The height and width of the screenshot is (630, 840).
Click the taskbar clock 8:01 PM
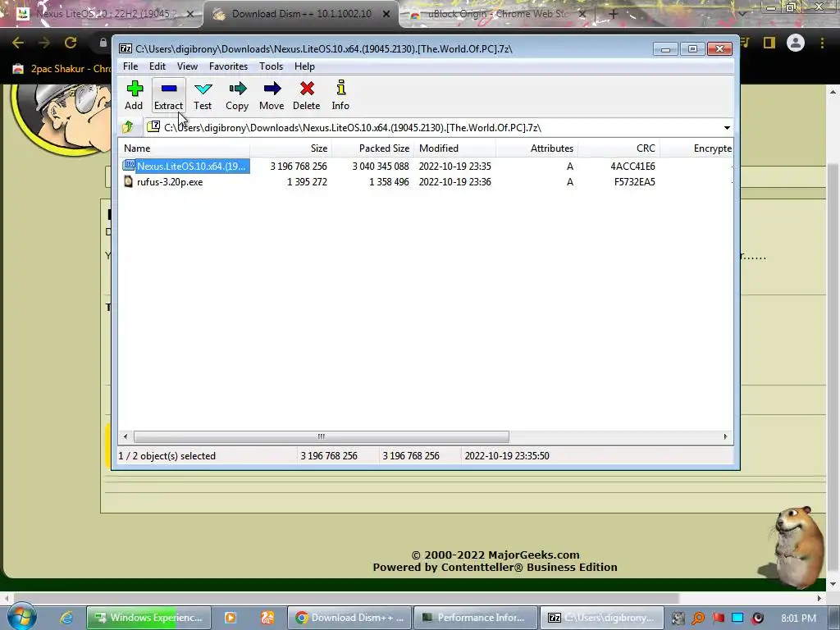click(798, 619)
